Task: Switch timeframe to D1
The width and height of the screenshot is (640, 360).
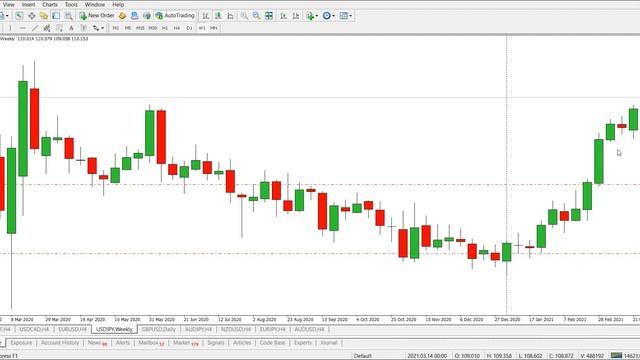Action: click(x=189, y=28)
